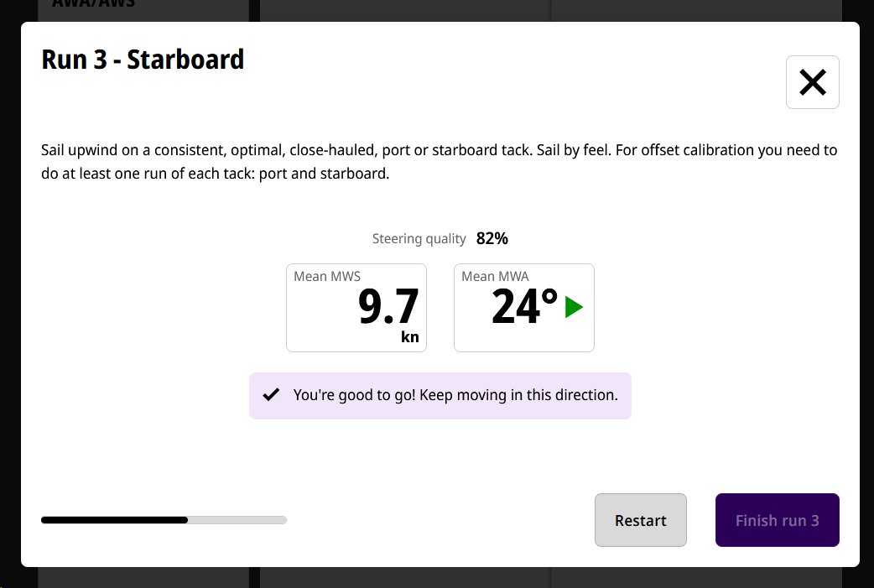
Task: Click the checkmark icon in the banner
Action: (271, 395)
